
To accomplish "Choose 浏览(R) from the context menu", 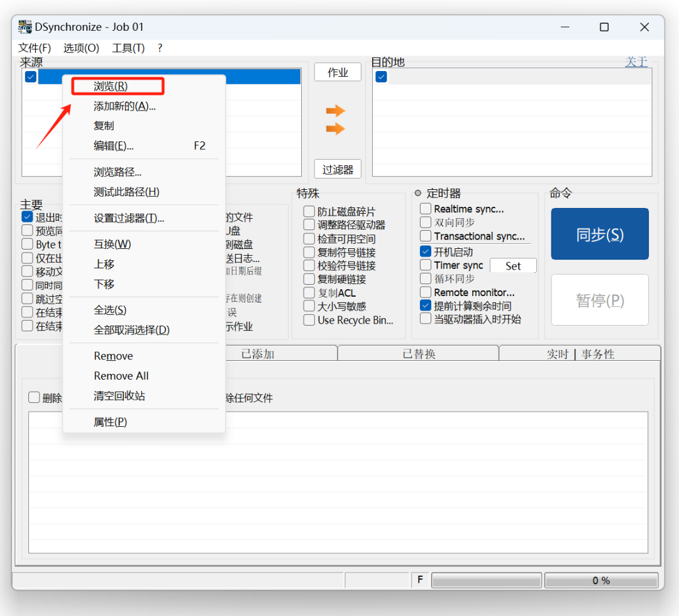I will (111, 86).
